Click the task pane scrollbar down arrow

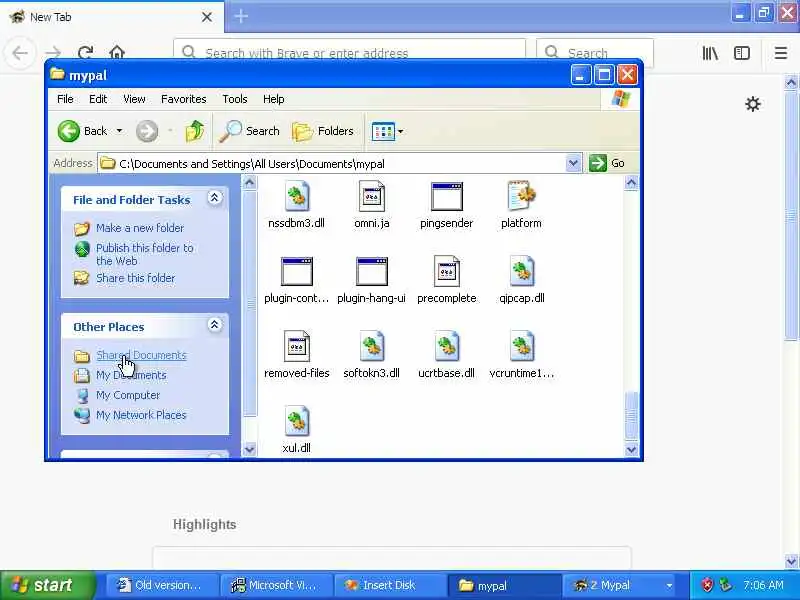coord(249,449)
